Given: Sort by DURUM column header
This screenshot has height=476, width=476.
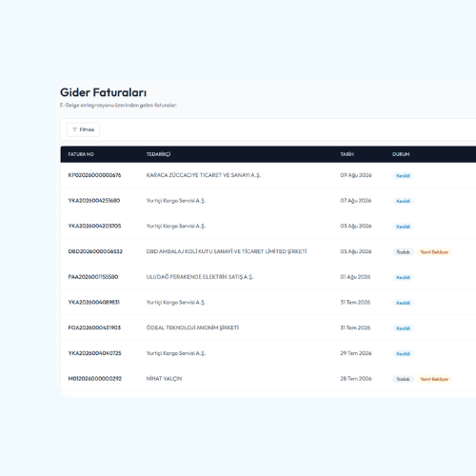Looking at the screenshot, I should (x=401, y=154).
